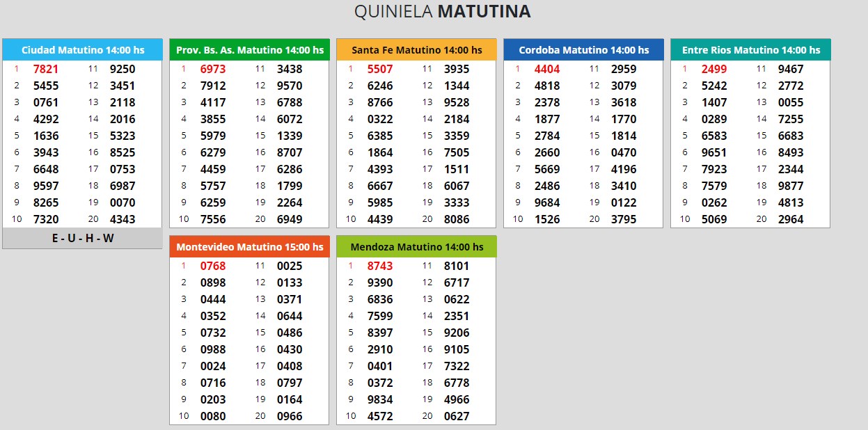The height and width of the screenshot is (430, 868).
Task: Click Ciudad's first prize number 7821
Action: [x=46, y=69]
